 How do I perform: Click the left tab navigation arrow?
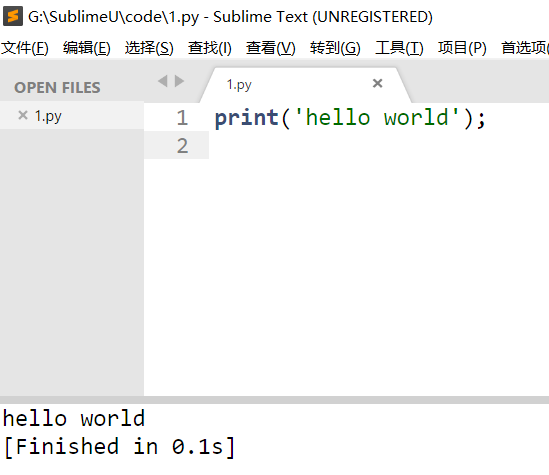(162, 81)
